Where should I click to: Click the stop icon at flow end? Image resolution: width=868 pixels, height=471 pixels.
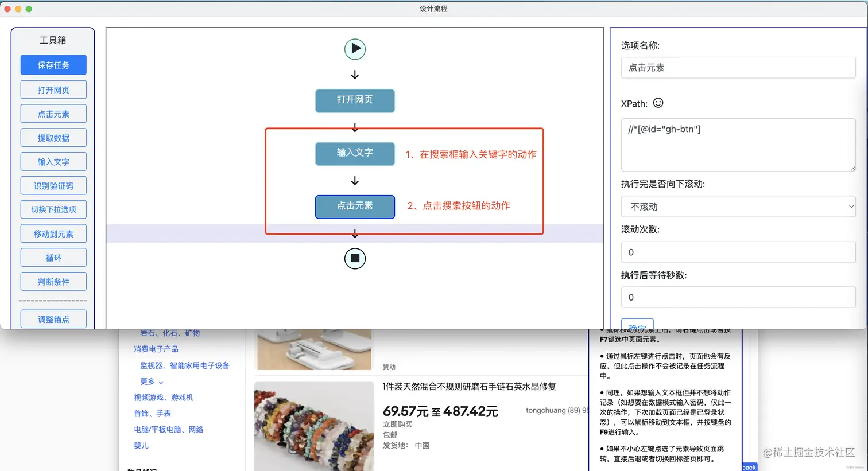pos(355,258)
